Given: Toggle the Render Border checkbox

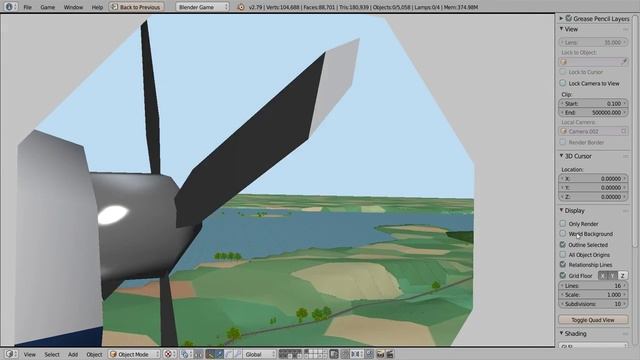Looking at the screenshot, I should coord(563,142).
